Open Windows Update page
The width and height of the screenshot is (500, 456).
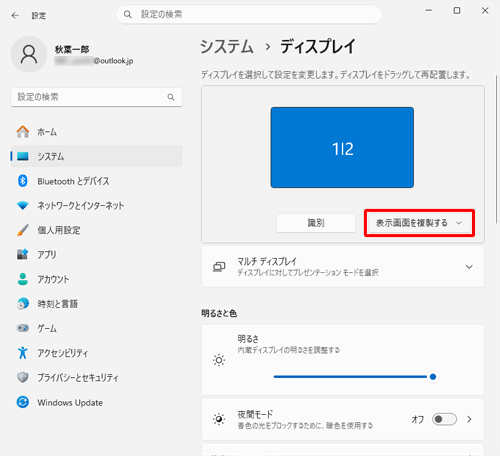click(96, 402)
